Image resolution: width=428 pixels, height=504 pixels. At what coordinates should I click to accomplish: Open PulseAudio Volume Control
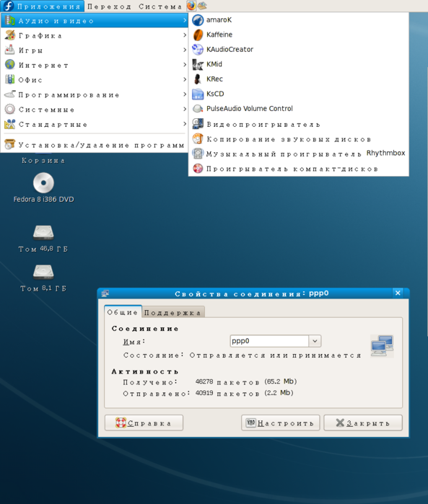pyautogui.click(x=298, y=109)
